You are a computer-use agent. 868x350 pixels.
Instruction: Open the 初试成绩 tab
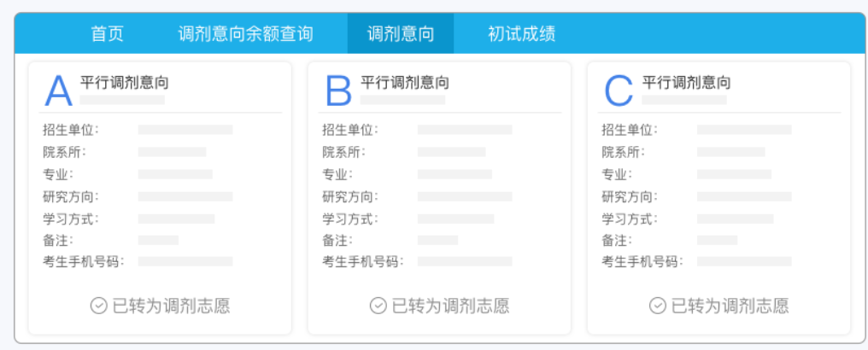(x=521, y=34)
